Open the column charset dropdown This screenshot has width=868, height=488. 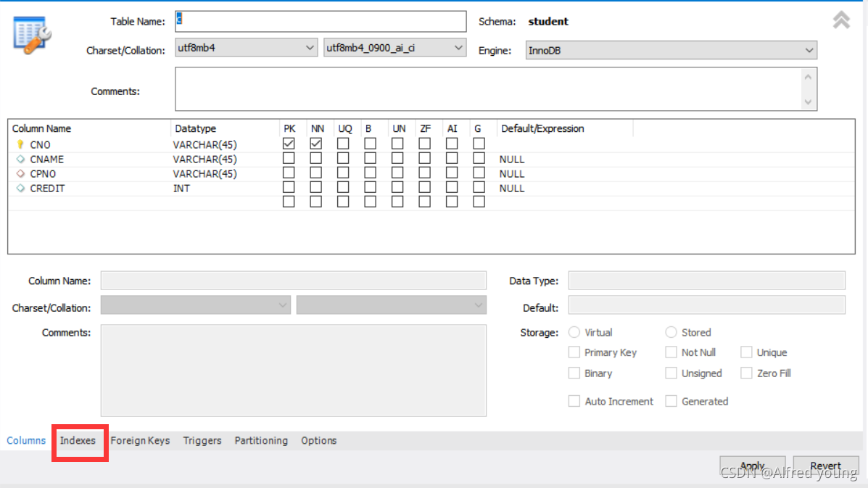[x=195, y=305]
